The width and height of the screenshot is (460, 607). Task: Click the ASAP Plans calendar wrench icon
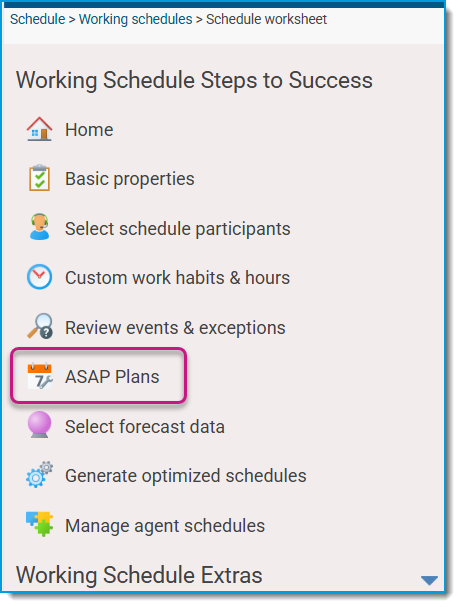click(39, 376)
